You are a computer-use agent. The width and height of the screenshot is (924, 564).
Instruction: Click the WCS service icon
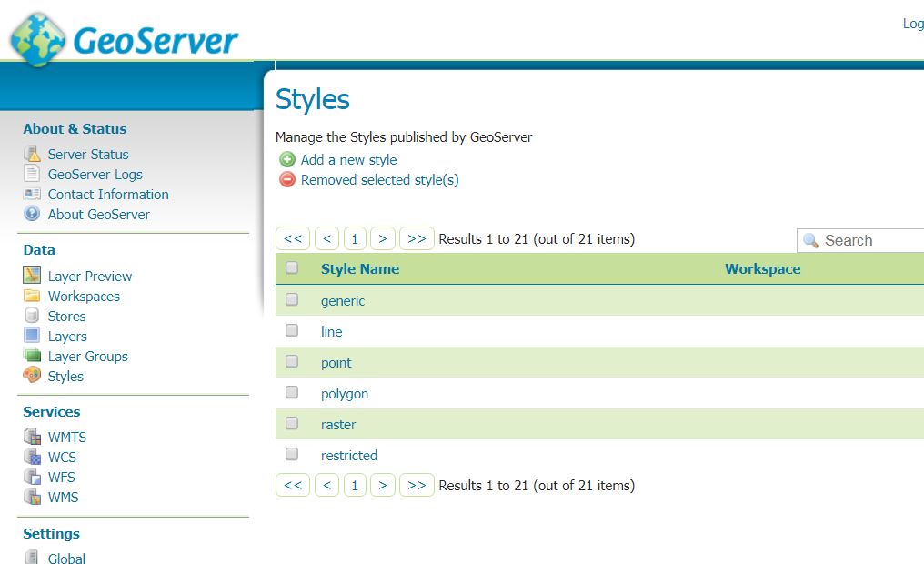pyautogui.click(x=32, y=456)
